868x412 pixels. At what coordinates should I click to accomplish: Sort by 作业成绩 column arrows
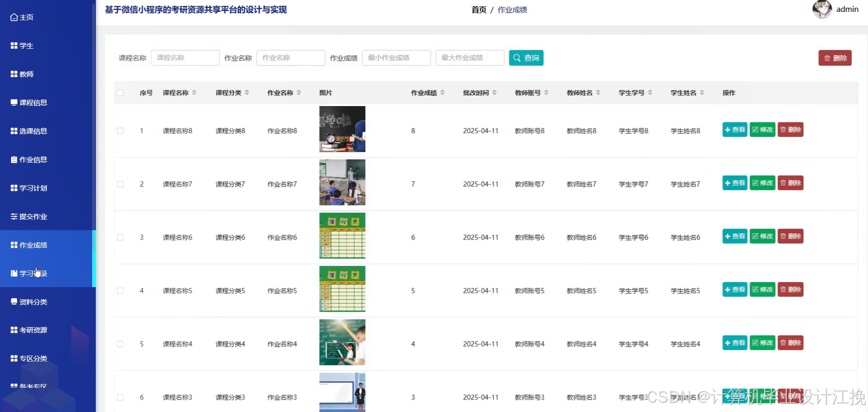442,93
